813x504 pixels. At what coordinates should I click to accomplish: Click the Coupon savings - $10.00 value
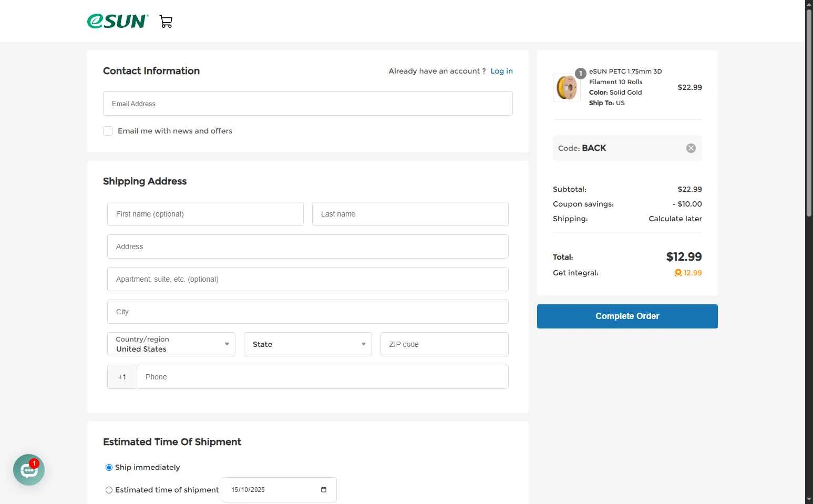687,204
